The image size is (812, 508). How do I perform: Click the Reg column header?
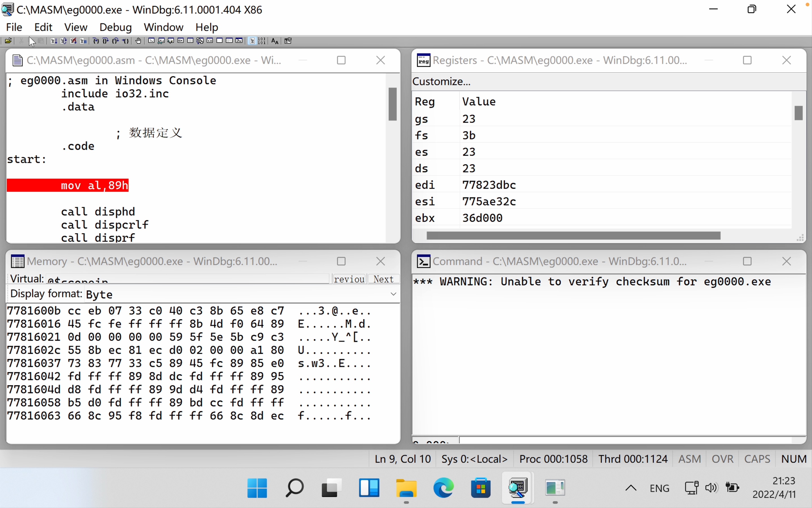425,102
